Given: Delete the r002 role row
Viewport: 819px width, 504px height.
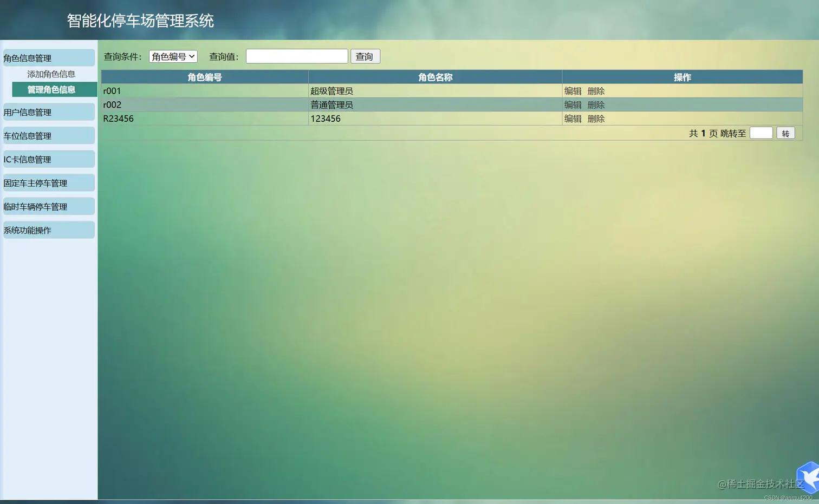Looking at the screenshot, I should pyautogui.click(x=596, y=104).
